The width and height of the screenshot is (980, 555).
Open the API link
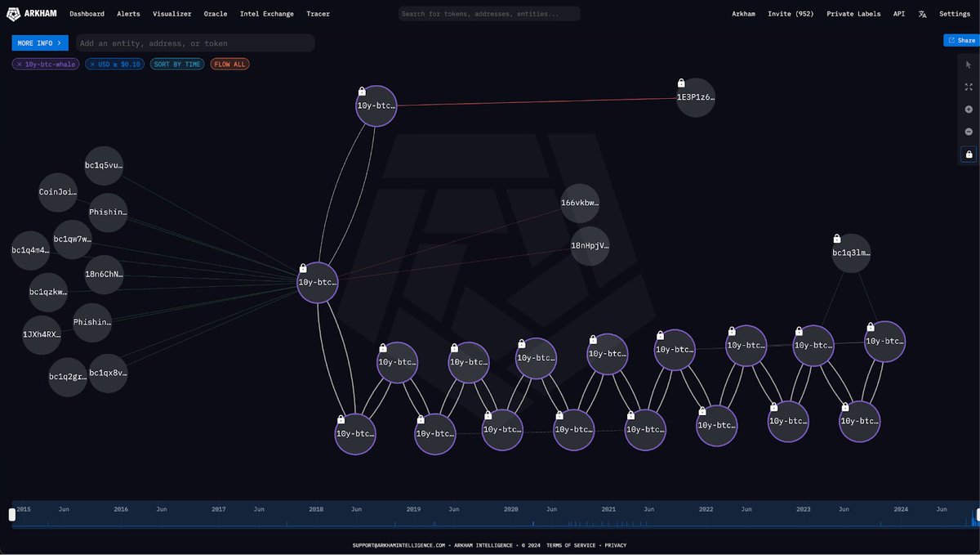899,14
